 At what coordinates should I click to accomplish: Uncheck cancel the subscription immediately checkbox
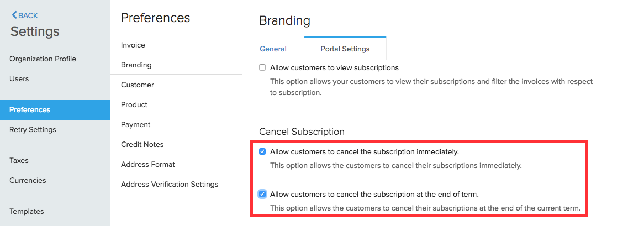(x=262, y=151)
